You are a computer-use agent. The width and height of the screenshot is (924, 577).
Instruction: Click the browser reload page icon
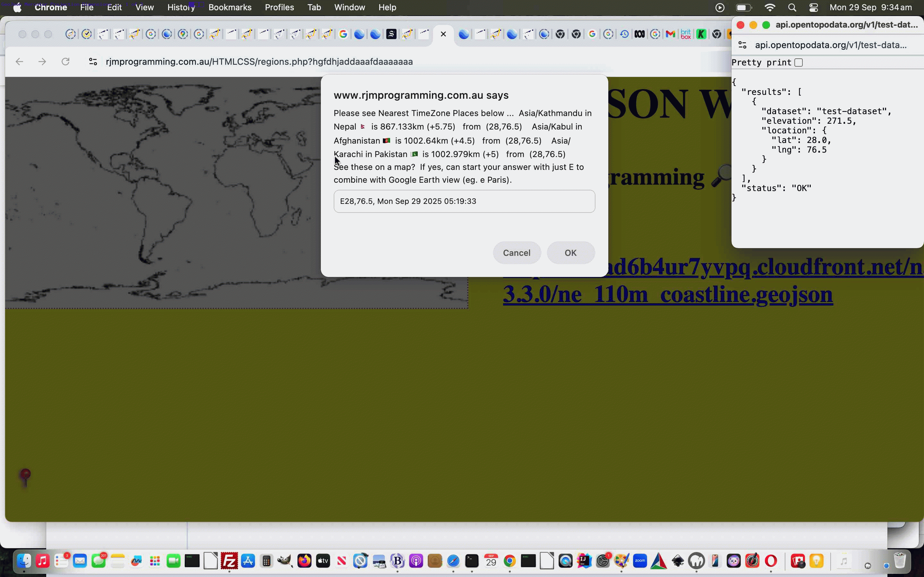coord(65,62)
